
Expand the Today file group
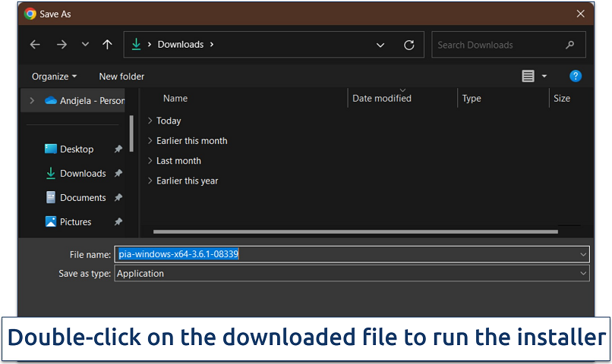(x=150, y=121)
